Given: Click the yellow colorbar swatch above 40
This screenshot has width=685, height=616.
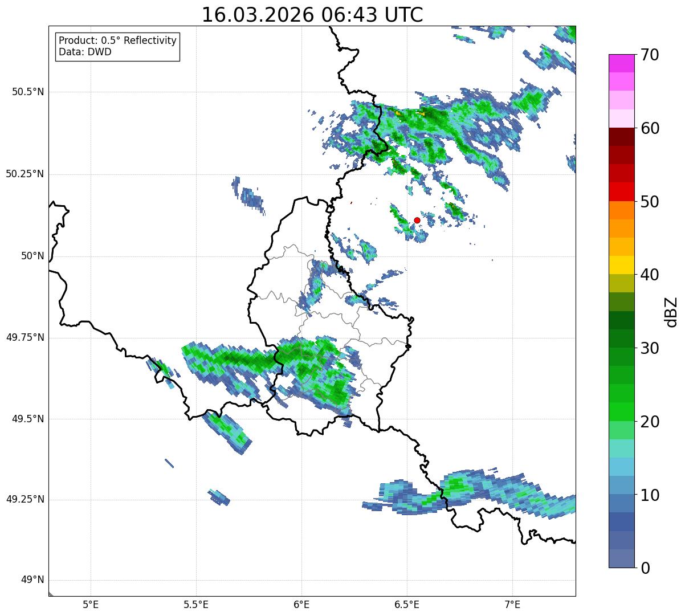Looking at the screenshot, I should pos(622,265).
